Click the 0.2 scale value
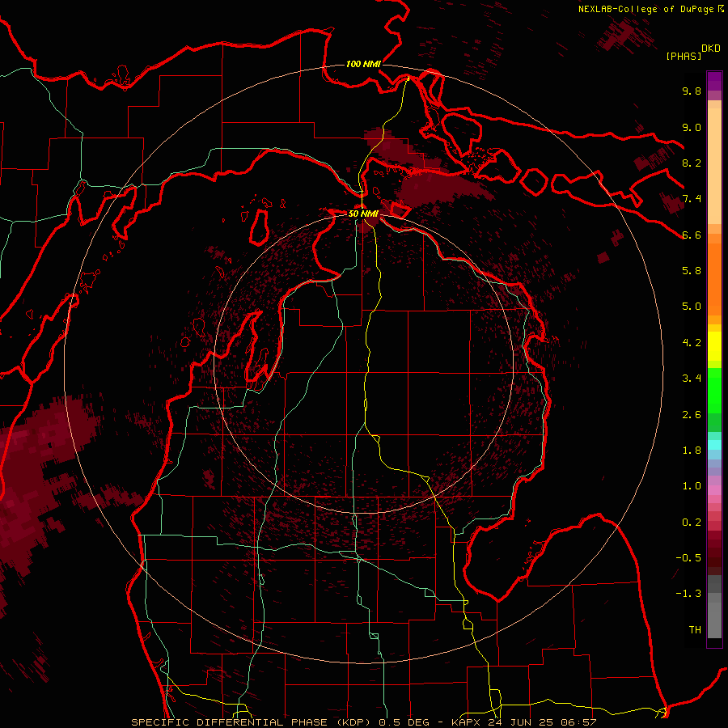The image size is (728, 728). click(692, 523)
